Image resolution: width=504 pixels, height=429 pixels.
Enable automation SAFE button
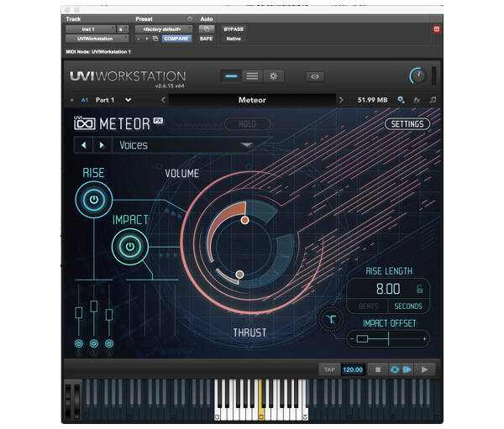coord(207,39)
